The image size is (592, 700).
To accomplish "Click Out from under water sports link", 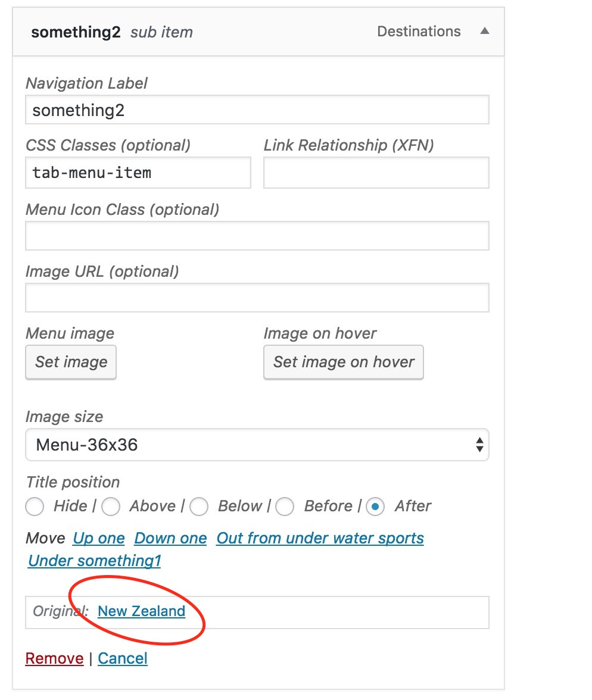I will point(320,538).
